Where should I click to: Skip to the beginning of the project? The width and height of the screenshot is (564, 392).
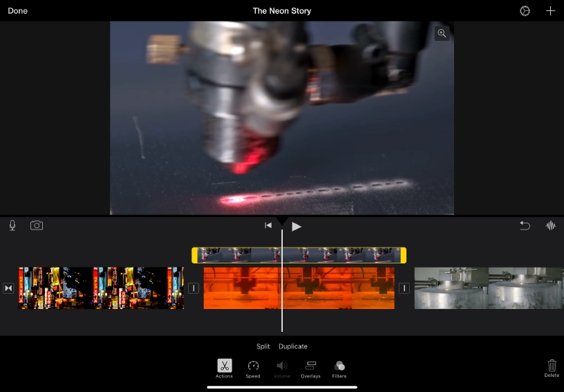point(268,225)
